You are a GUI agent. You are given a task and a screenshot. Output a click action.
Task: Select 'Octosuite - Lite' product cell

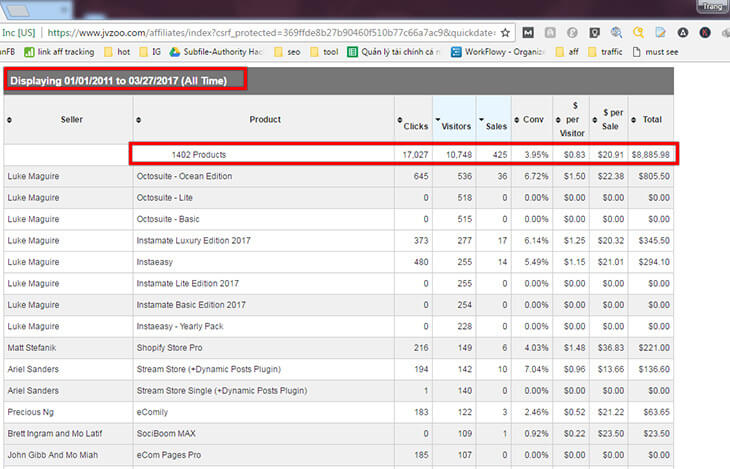coord(264,198)
